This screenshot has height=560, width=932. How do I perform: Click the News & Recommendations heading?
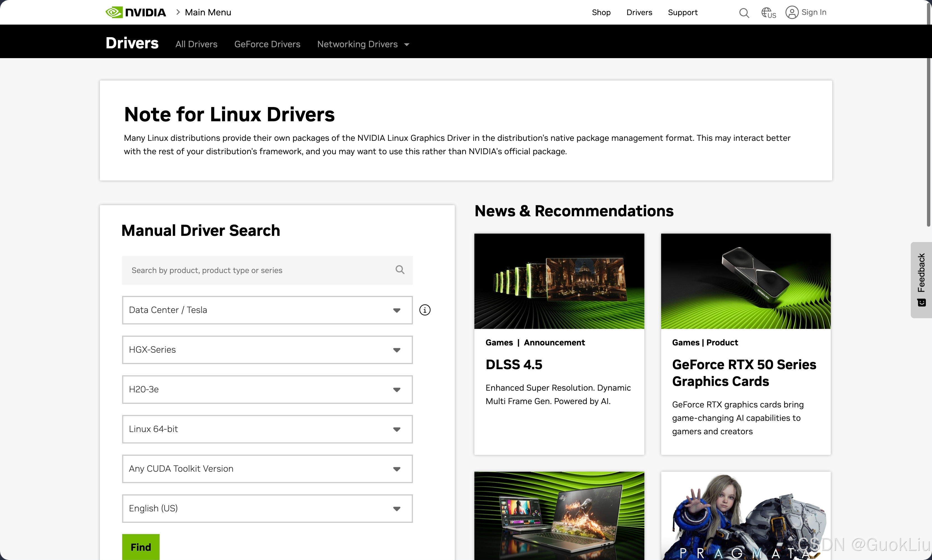click(574, 211)
